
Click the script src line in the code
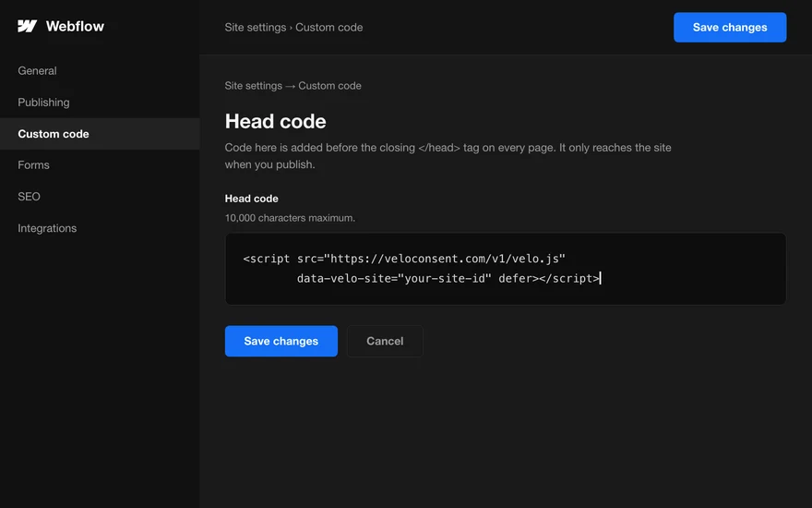click(404, 259)
